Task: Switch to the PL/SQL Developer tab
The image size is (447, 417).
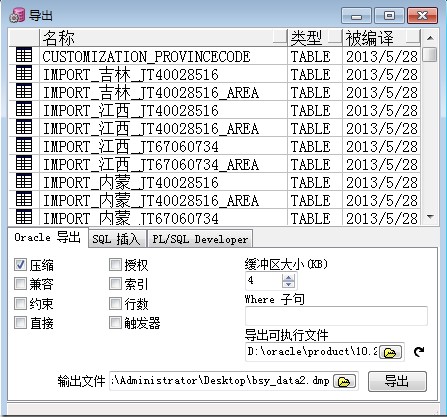Action: [200, 239]
